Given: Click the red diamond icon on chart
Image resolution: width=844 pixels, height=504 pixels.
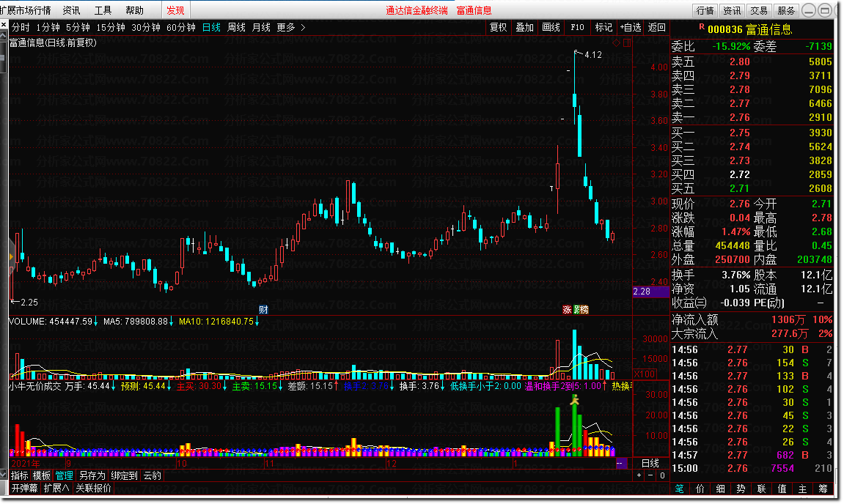Looking at the screenshot, I should [616, 43].
